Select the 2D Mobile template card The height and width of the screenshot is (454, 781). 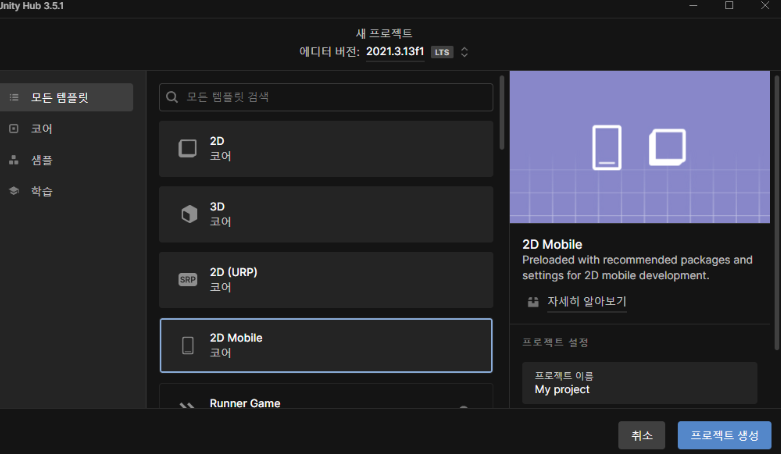[326, 345]
